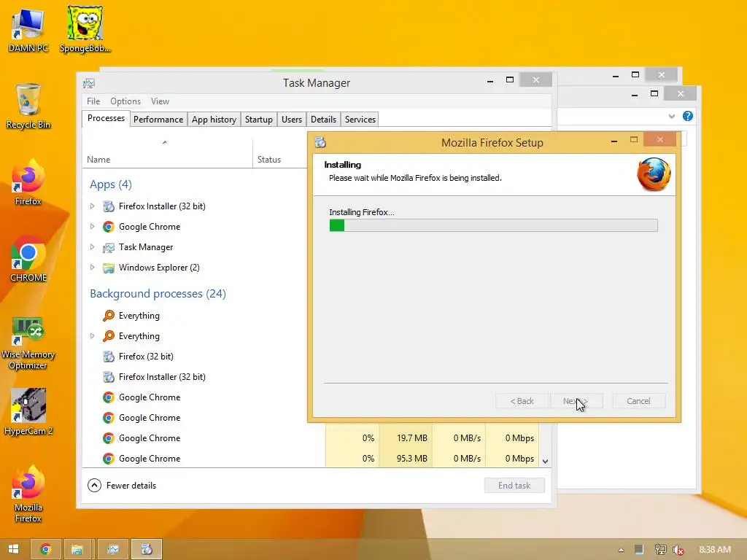Launch the Firefox desktop shortcut
The height and width of the screenshot is (560, 747).
[28, 182]
